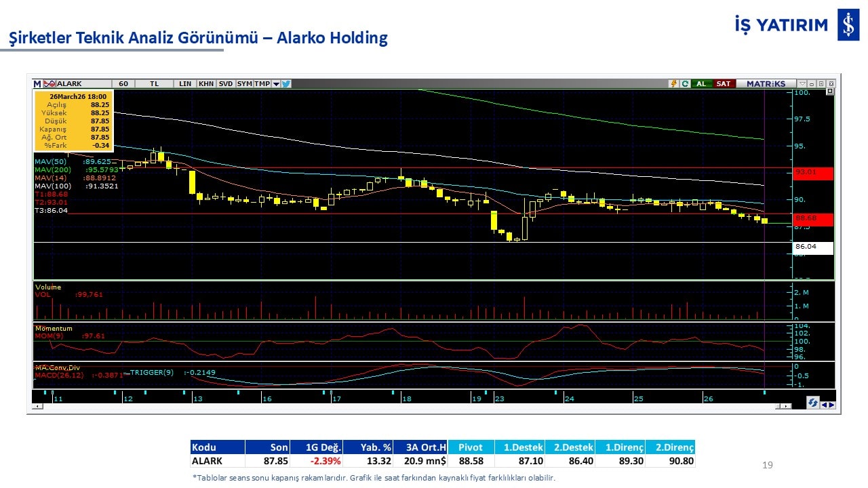Screen dimensions: 868x488
Task: Click the chart indicator icon beside ALARK
Action: [x=49, y=84]
